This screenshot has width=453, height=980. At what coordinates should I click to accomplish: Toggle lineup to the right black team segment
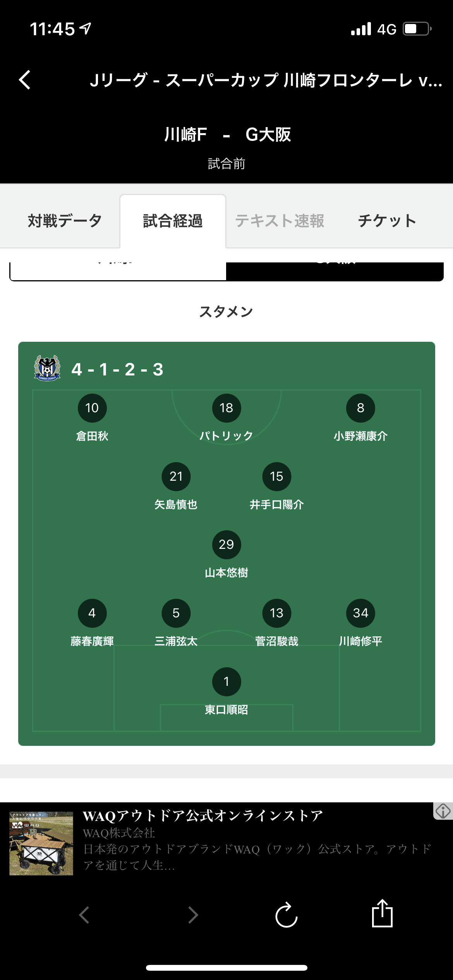click(x=335, y=271)
